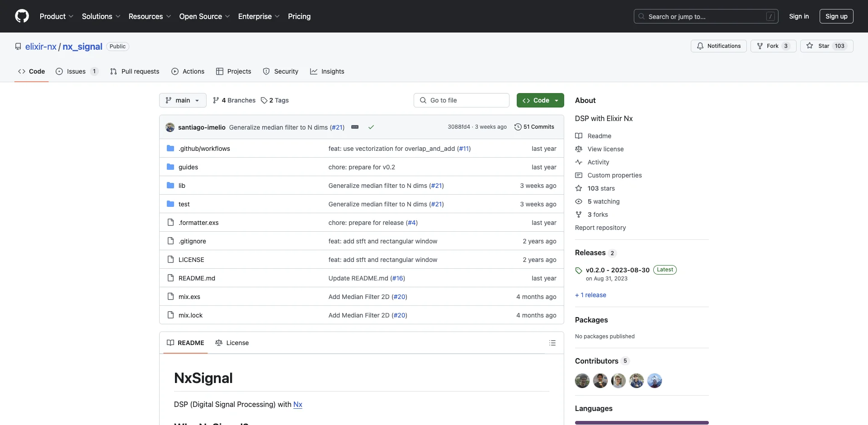This screenshot has width=868, height=425.
Task: Expand the Solutions menu
Action: tap(101, 16)
